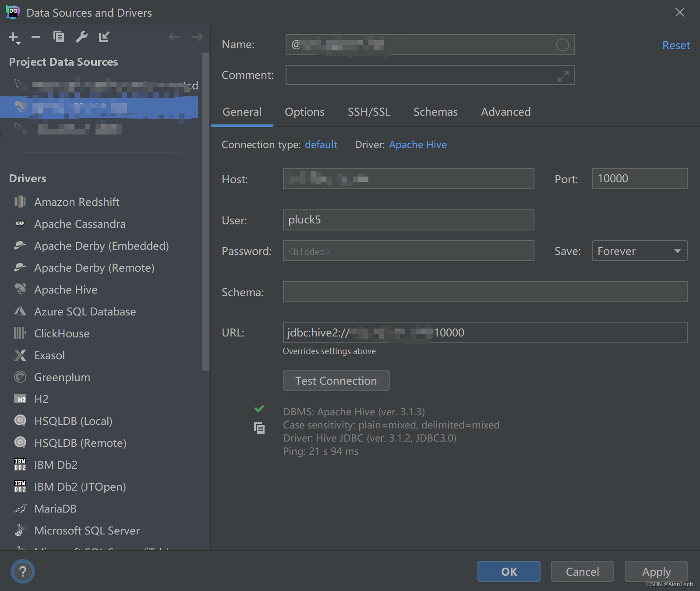
Task: Open the SSH/SSL tab
Action: [369, 112]
